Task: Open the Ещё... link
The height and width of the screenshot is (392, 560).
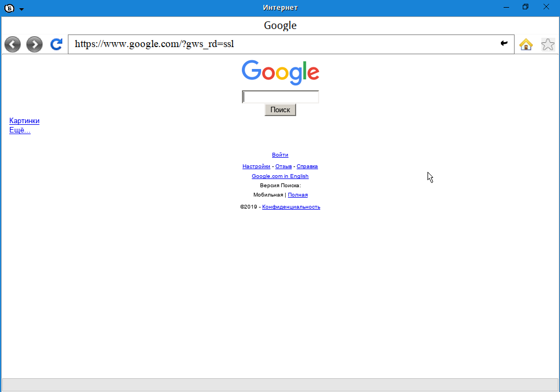Action: coord(20,130)
